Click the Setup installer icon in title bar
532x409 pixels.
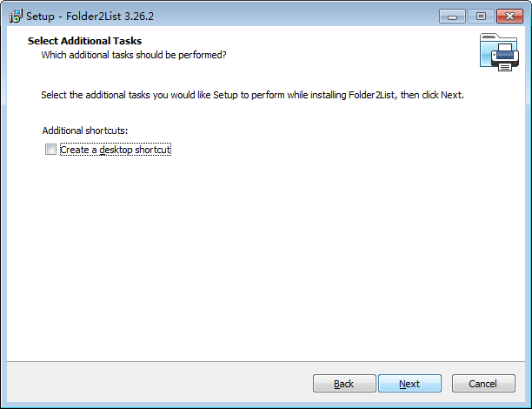(x=15, y=16)
